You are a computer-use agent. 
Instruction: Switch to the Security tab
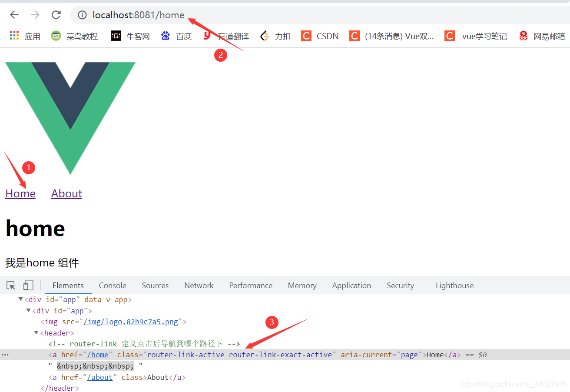click(x=400, y=286)
